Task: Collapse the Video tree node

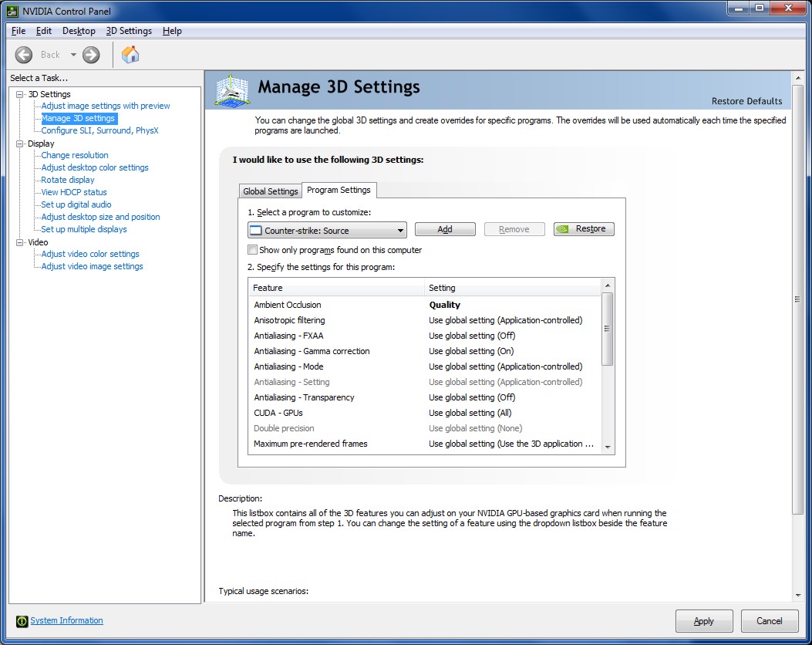Action: coord(20,242)
